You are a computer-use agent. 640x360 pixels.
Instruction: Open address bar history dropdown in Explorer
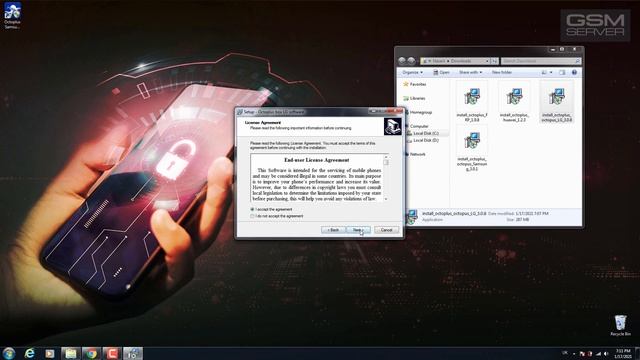[487, 61]
